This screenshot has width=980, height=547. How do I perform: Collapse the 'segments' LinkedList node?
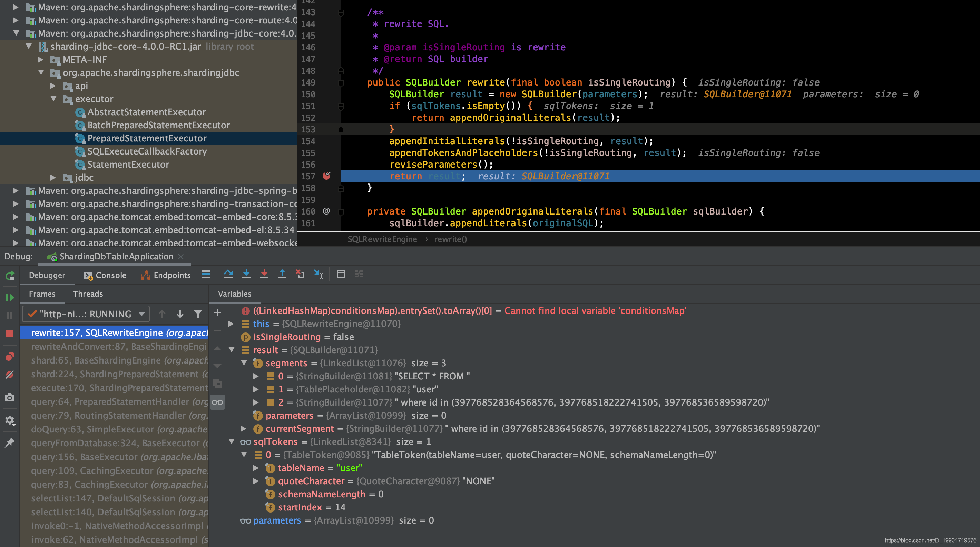[244, 363]
